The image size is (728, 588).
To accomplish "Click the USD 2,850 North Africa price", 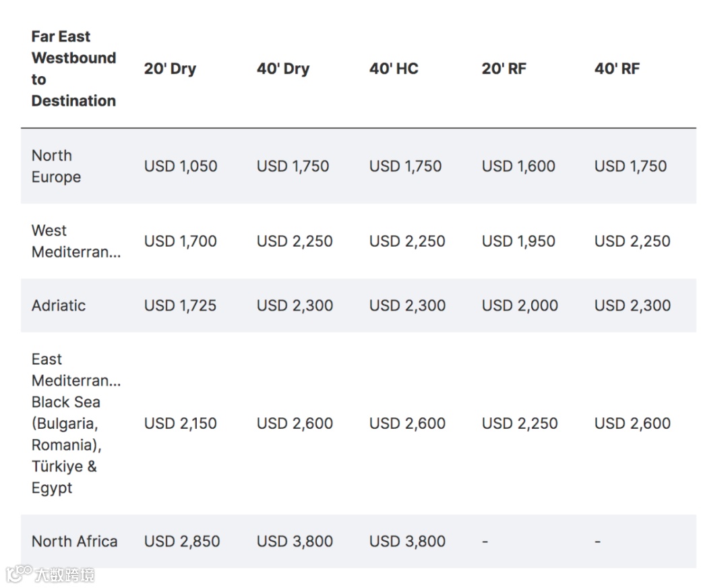I will click(x=182, y=541).
